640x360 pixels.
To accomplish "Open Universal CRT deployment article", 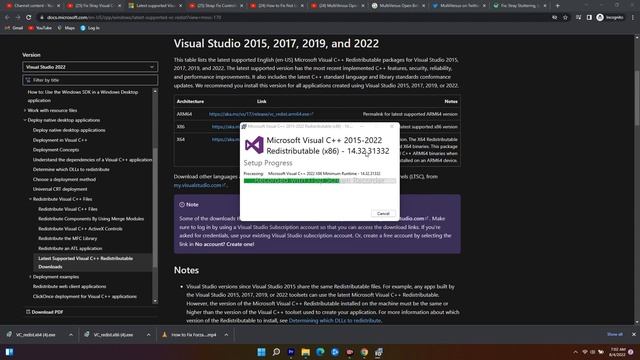I will tap(60, 189).
